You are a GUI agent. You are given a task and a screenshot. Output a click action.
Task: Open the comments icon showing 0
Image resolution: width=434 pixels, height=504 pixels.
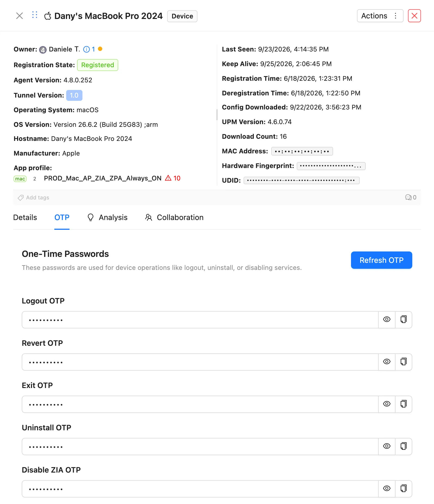pos(411,198)
